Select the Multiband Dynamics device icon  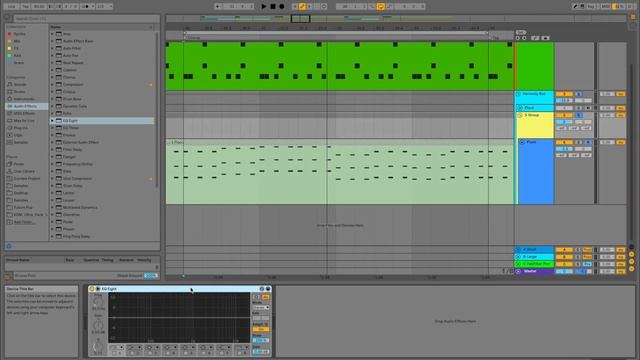coord(59,207)
